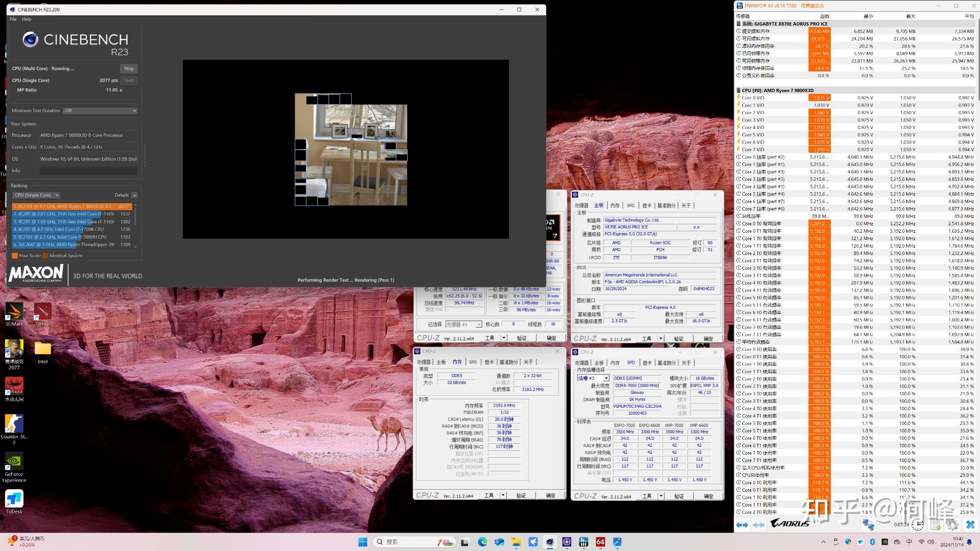The height and width of the screenshot is (551, 980).
Task: Open CPU (Single Core) ranking dropdown
Action: (37, 195)
